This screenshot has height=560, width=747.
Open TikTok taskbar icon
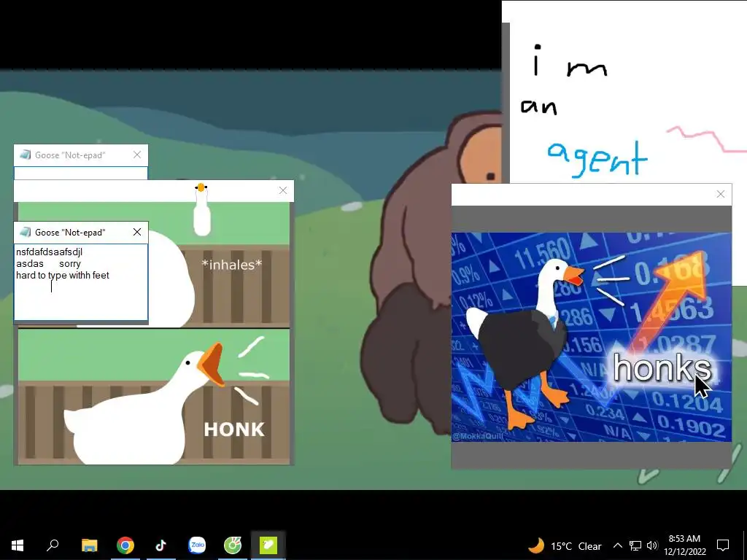pyautogui.click(x=161, y=545)
